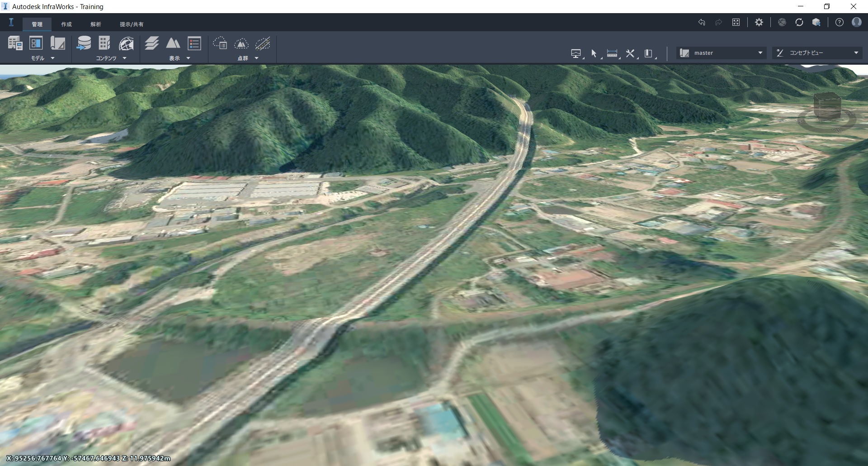Open the user account avatar

[x=857, y=22]
